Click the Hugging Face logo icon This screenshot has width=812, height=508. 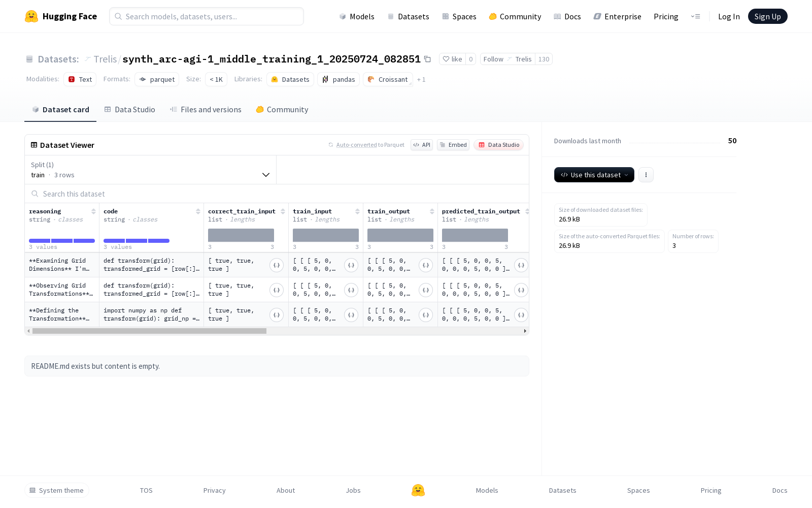(31, 16)
